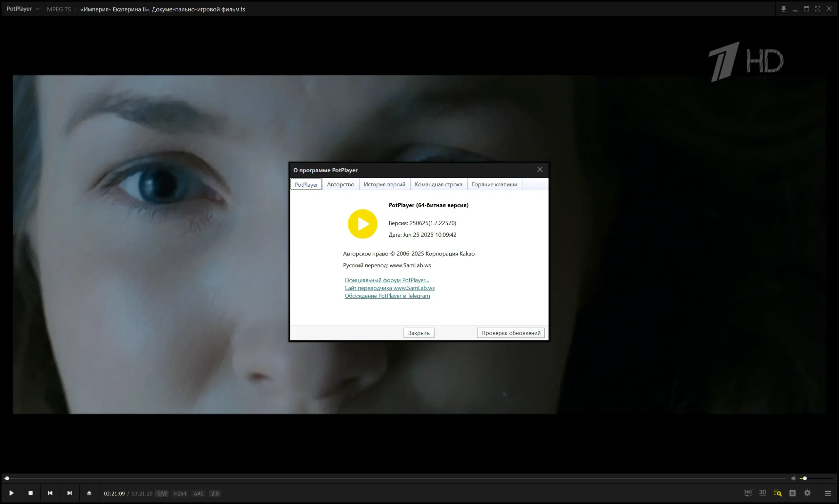Jump to the previous track
Screen dimensions: 839x504
point(50,493)
